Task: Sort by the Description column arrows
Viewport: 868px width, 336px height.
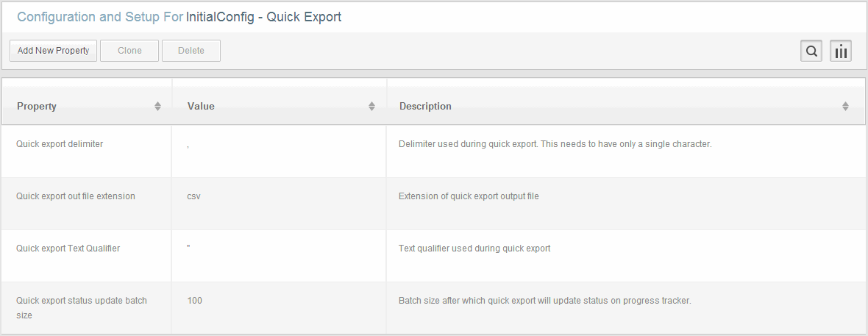Action: tap(845, 107)
